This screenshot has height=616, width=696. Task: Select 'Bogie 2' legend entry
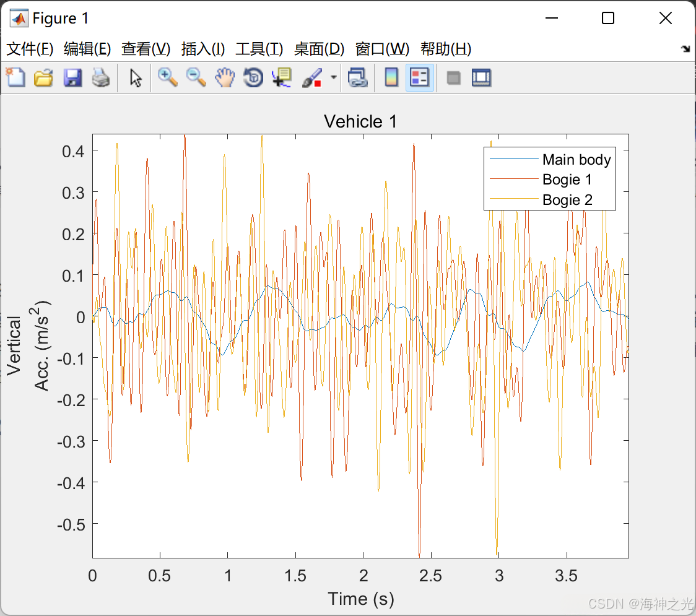point(567,200)
